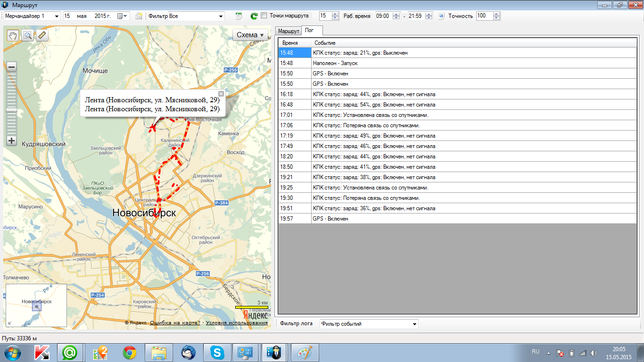Select the 17:01 Установлена связь row
Viewport: 644px width, 362px height.
[x=457, y=115]
